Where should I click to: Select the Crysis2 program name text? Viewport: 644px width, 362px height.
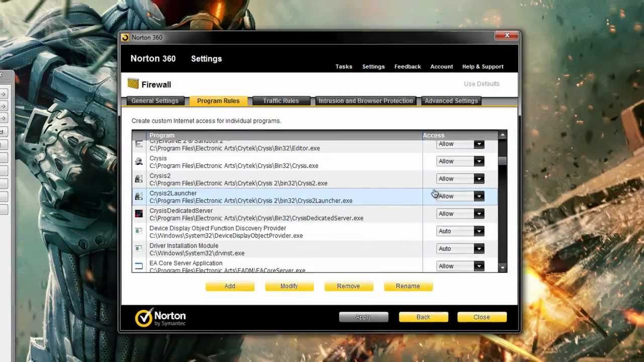[x=160, y=176]
